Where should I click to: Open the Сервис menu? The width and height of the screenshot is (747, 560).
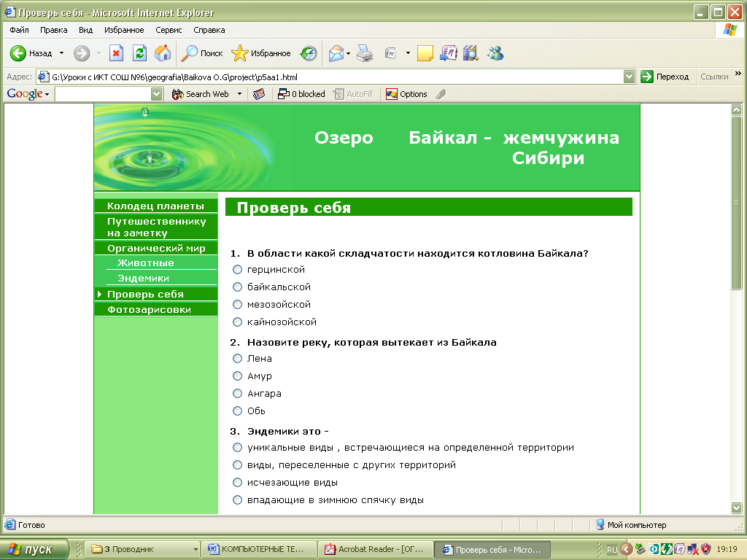169,30
